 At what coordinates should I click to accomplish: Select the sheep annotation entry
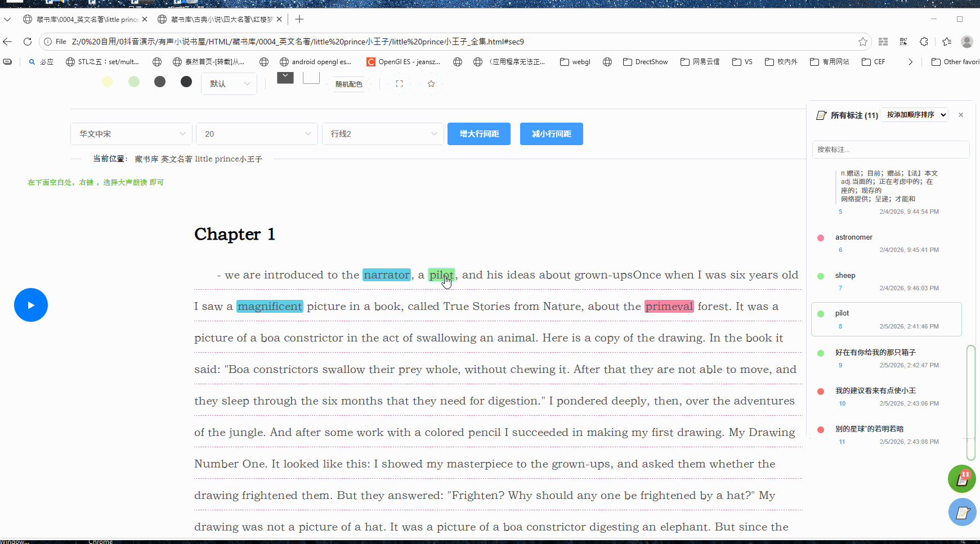coord(887,282)
